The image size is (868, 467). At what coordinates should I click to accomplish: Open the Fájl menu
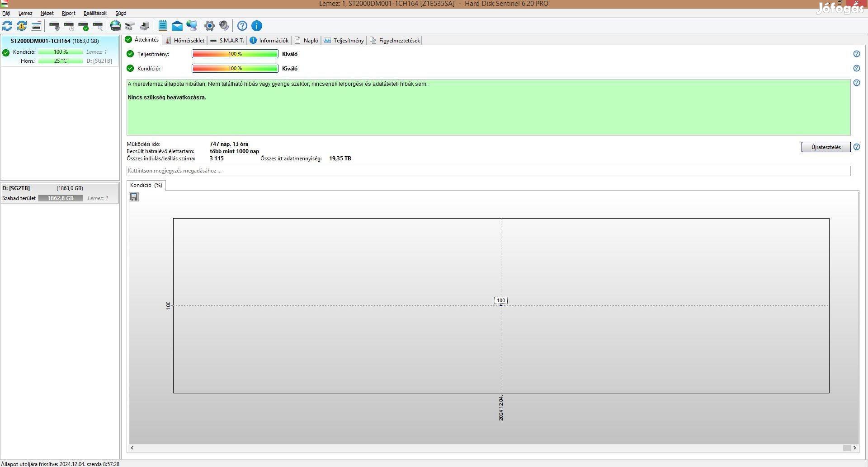pos(6,13)
